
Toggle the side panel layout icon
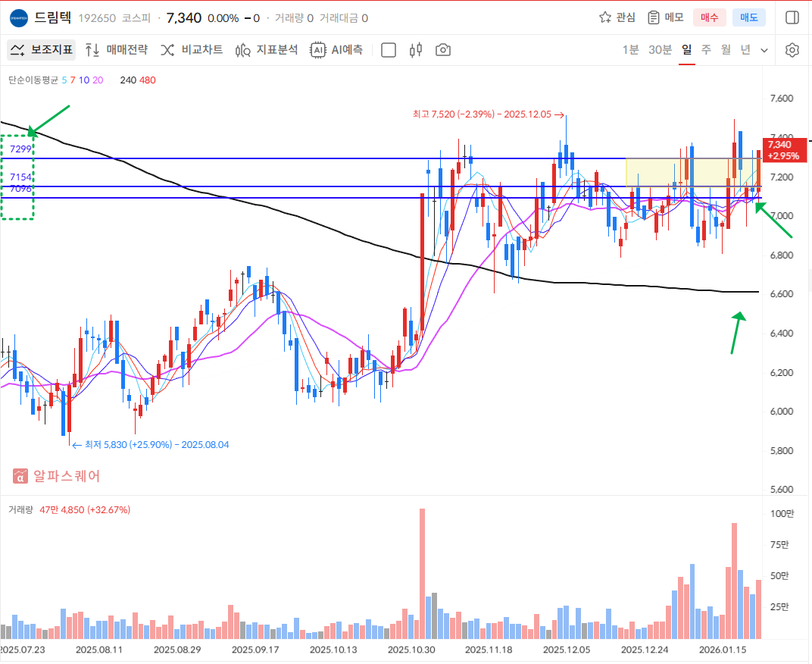792,17
